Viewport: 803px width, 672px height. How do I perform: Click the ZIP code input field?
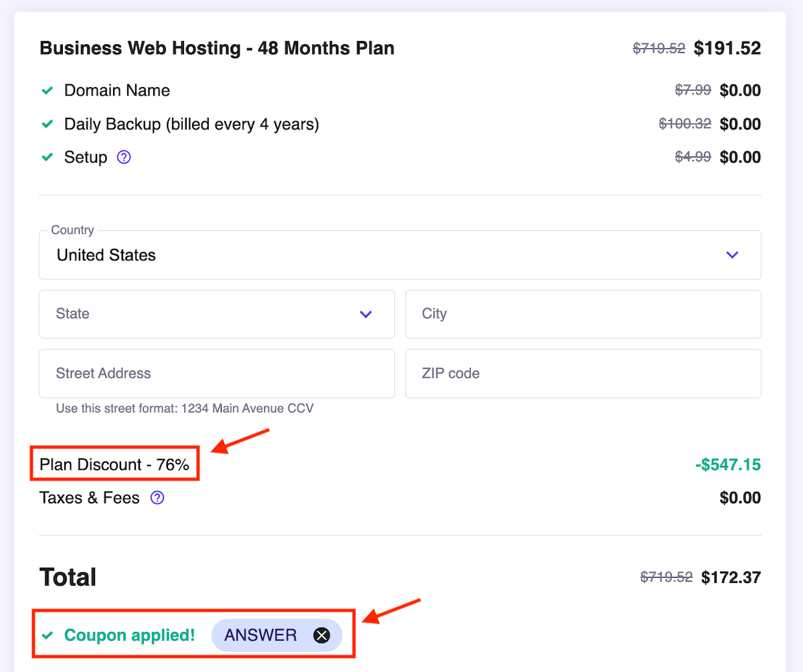pyautogui.click(x=583, y=373)
